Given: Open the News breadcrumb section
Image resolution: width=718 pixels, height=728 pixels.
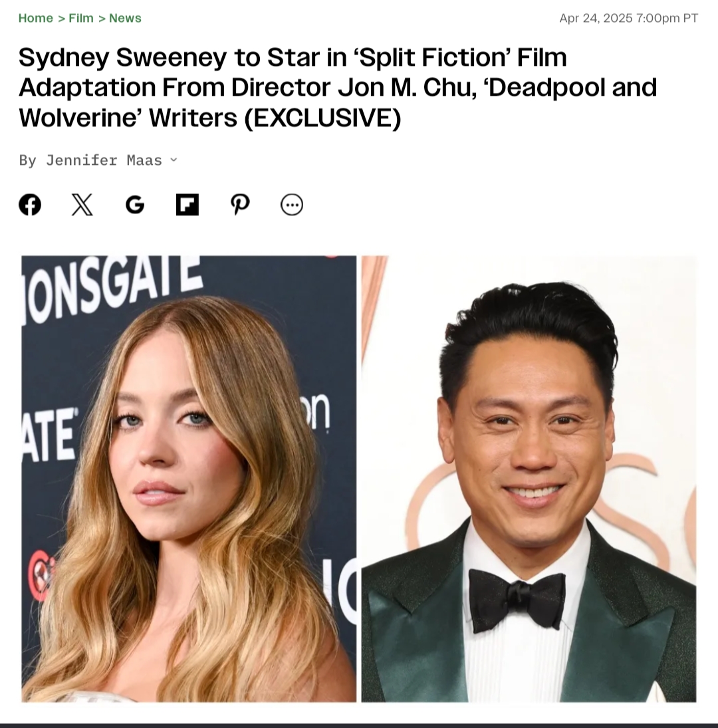Looking at the screenshot, I should 125,18.
